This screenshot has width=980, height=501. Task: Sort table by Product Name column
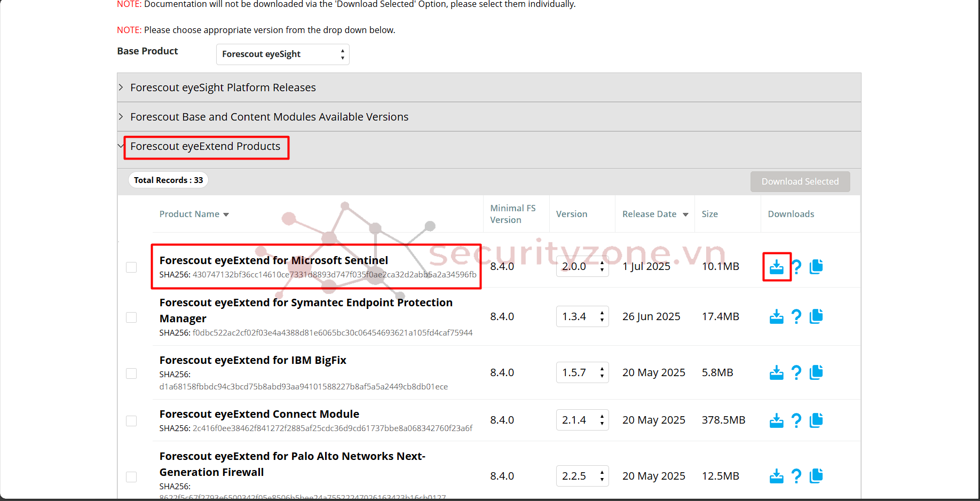click(x=194, y=214)
